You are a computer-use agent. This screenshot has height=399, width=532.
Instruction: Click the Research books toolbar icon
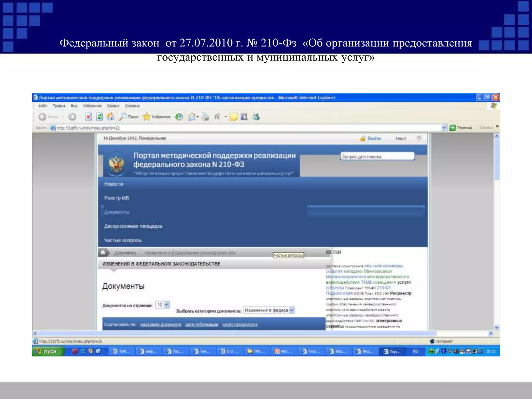244,117
